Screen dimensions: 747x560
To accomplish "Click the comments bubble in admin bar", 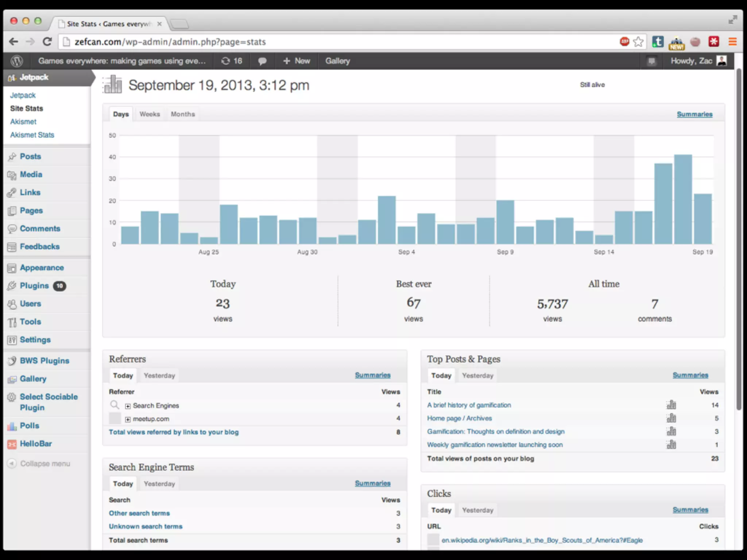I will (x=262, y=61).
